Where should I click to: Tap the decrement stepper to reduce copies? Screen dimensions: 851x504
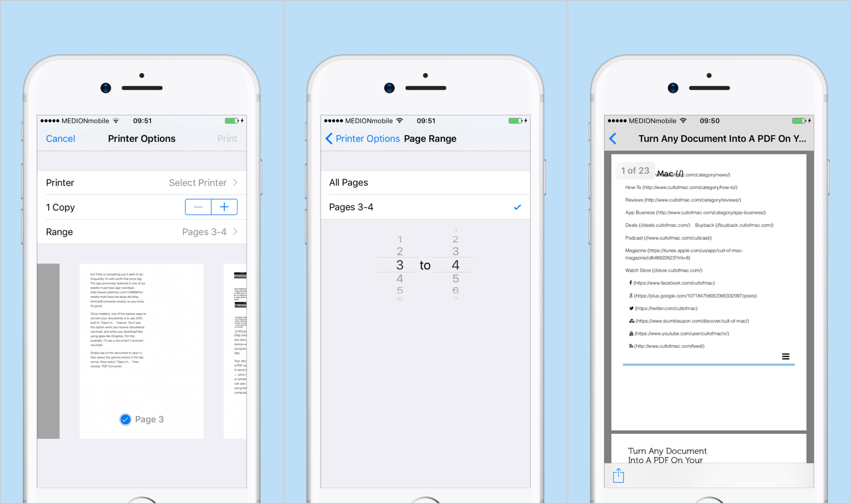(198, 206)
